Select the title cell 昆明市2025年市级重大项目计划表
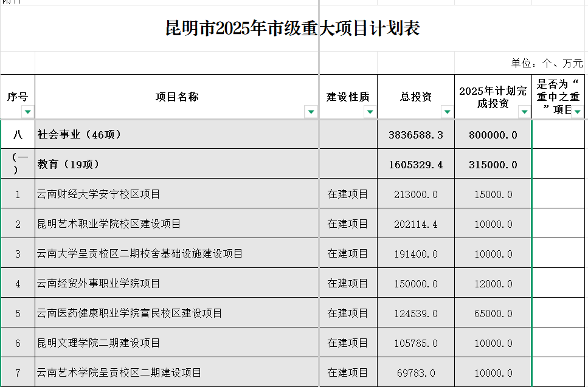588x387 pixels. [x=292, y=29]
